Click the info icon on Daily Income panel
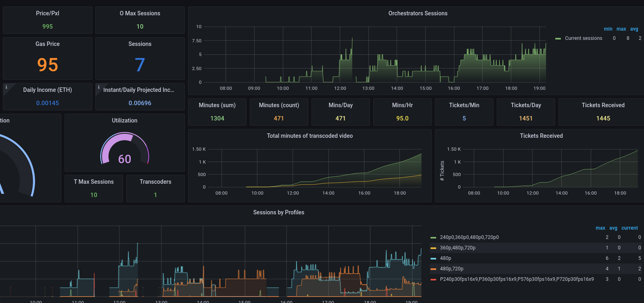644x303 pixels. [x=6, y=87]
